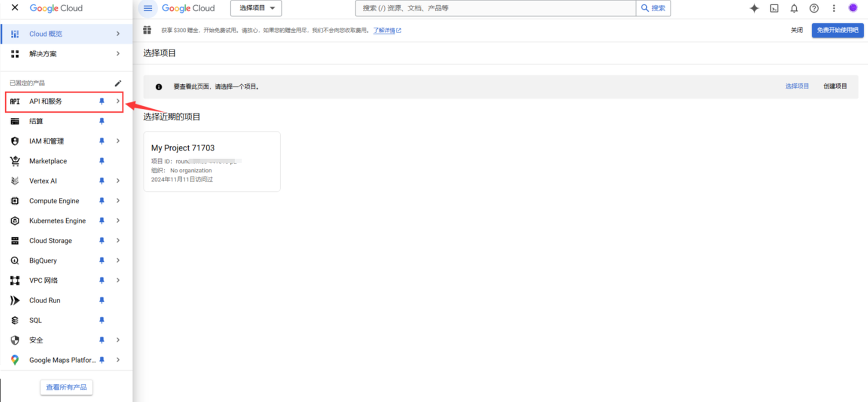Activate the Cloud Shell terminal icon

[774, 8]
